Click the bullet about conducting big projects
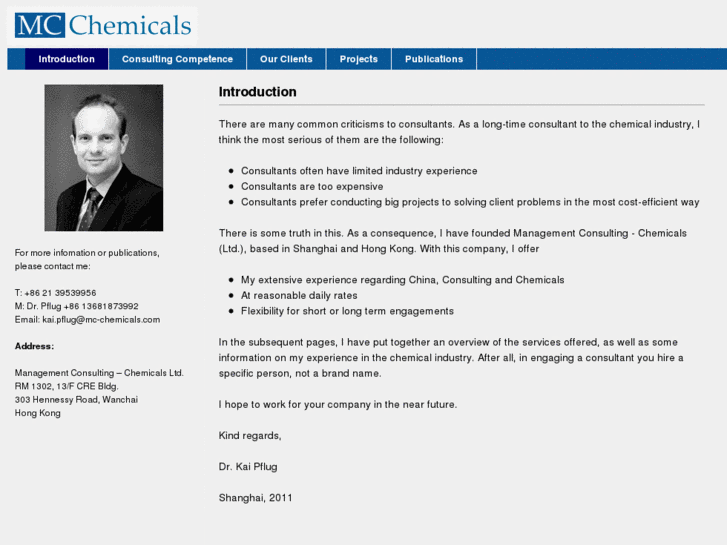 [x=470, y=202]
